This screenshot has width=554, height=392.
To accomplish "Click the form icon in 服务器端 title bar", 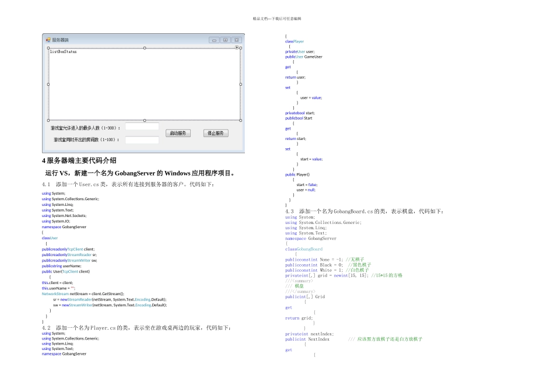I will pos(48,40).
